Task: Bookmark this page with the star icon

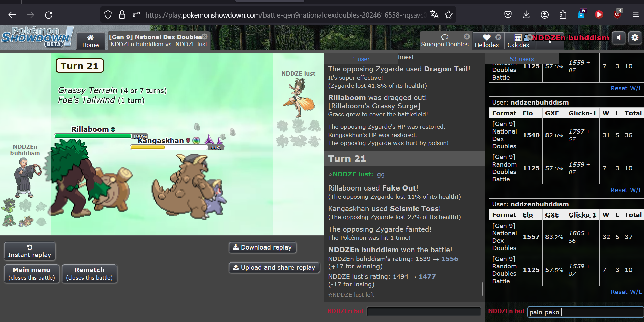Action: pyautogui.click(x=449, y=15)
